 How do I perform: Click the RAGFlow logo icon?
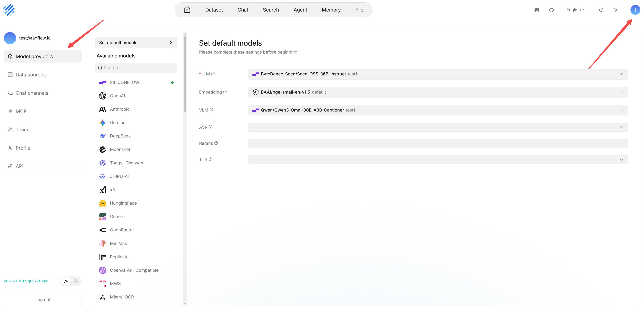click(9, 10)
